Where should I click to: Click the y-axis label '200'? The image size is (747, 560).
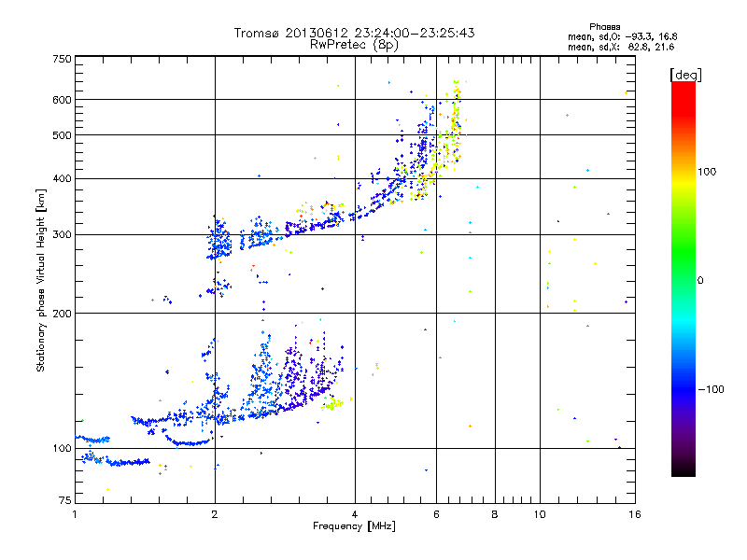62,314
